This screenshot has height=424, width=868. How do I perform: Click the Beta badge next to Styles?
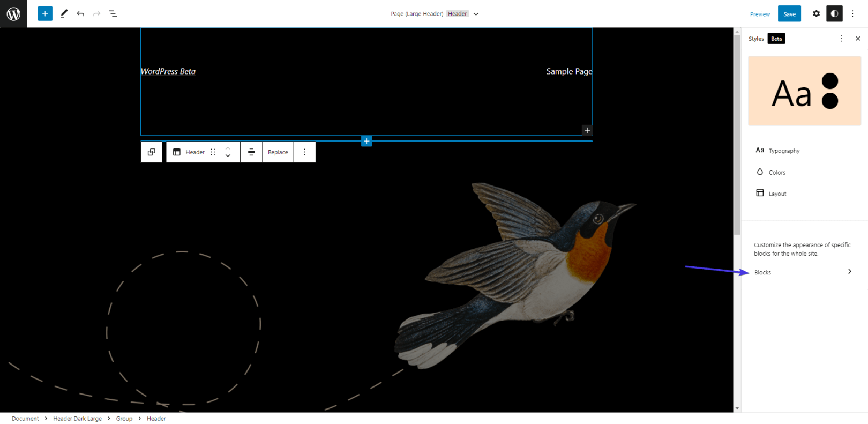[776, 39]
